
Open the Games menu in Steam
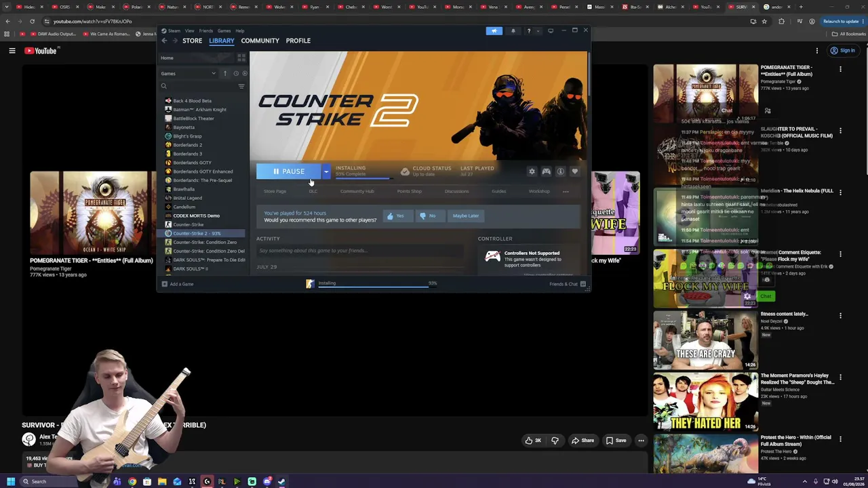click(224, 30)
